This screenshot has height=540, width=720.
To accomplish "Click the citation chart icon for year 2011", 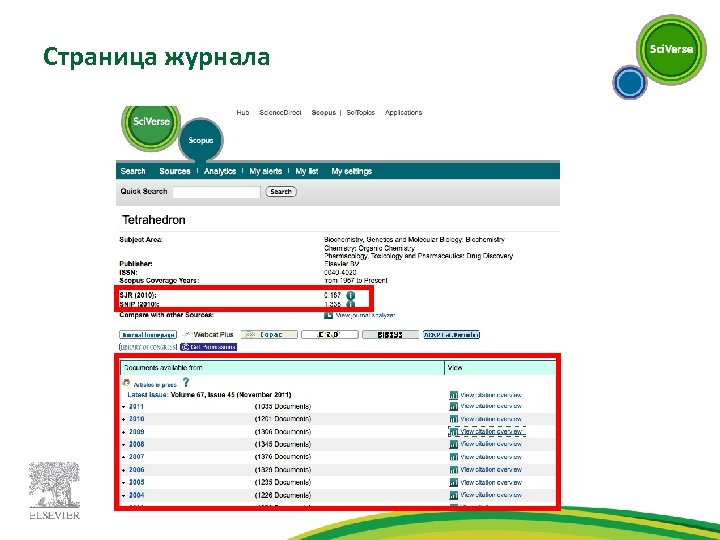I will click(x=454, y=406).
